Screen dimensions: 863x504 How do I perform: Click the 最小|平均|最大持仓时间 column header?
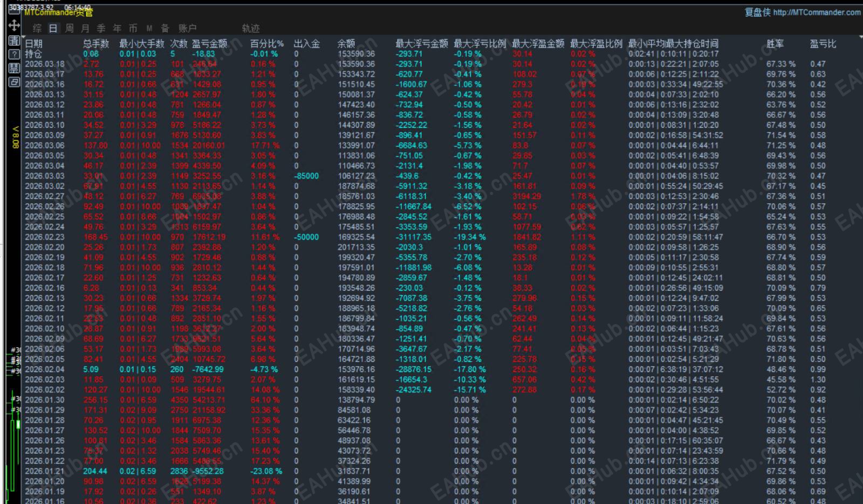(673, 44)
